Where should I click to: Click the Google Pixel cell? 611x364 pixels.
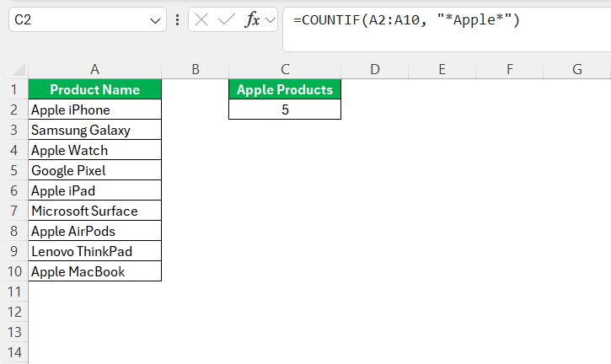(x=94, y=170)
